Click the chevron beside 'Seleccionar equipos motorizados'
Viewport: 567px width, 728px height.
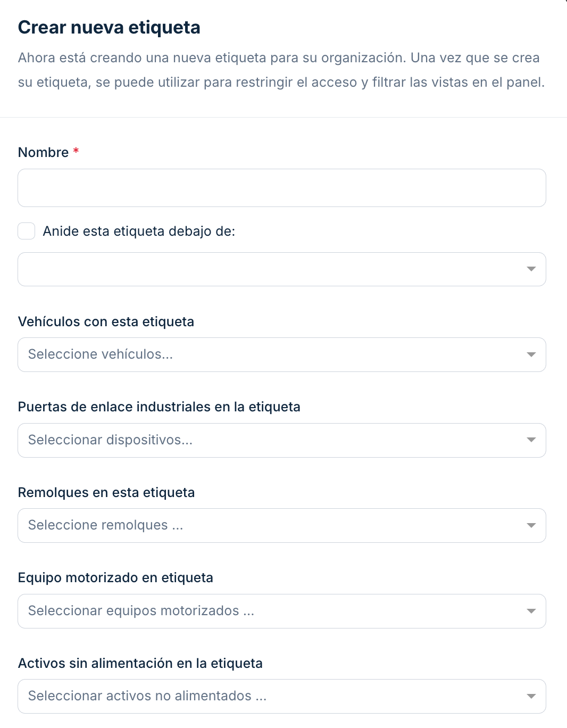click(x=531, y=611)
